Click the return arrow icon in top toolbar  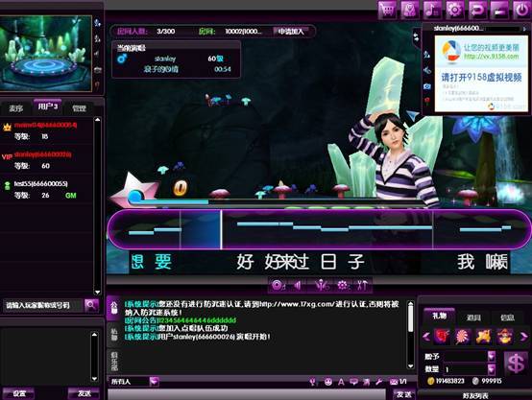[477, 10]
